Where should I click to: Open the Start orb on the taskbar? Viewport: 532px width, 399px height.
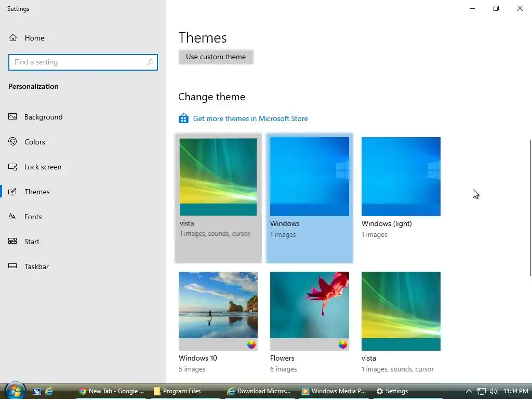(x=15, y=391)
